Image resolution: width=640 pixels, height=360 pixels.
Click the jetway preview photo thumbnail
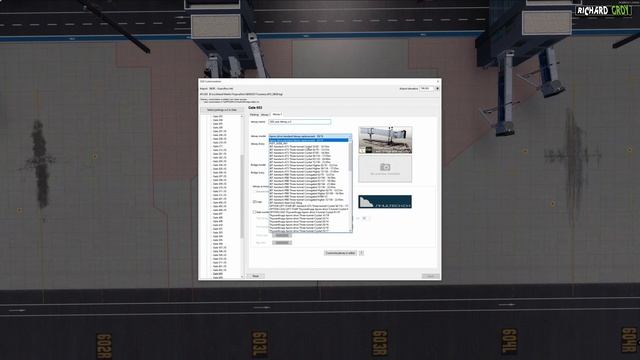(385, 140)
